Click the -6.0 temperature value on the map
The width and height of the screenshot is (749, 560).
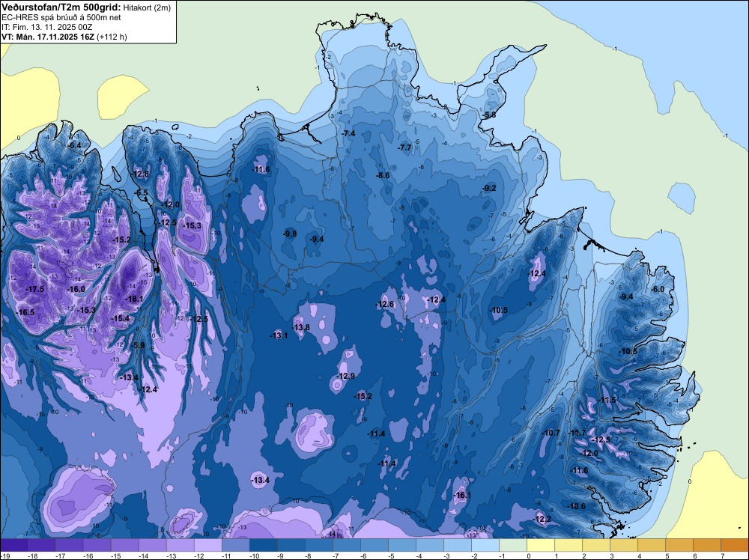tap(658, 289)
